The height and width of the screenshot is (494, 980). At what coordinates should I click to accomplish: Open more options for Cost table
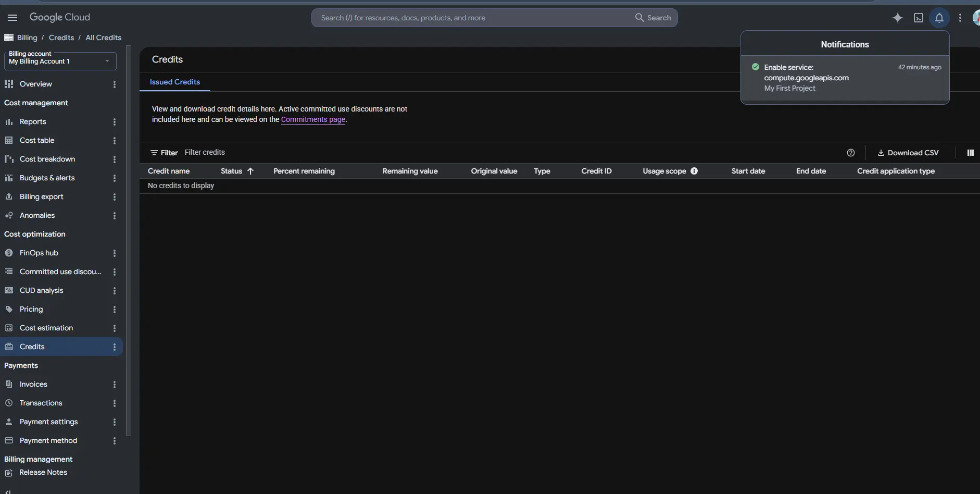point(115,140)
